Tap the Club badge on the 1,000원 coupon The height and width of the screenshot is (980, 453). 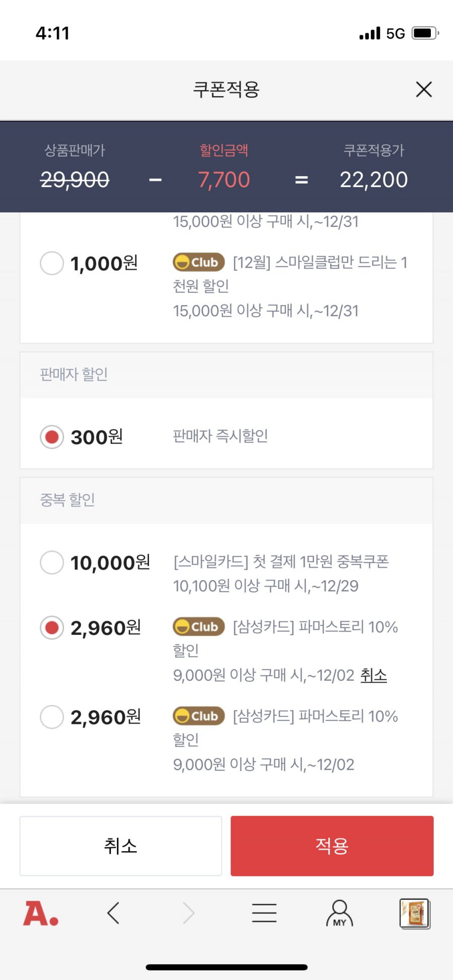click(x=198, y=262)
